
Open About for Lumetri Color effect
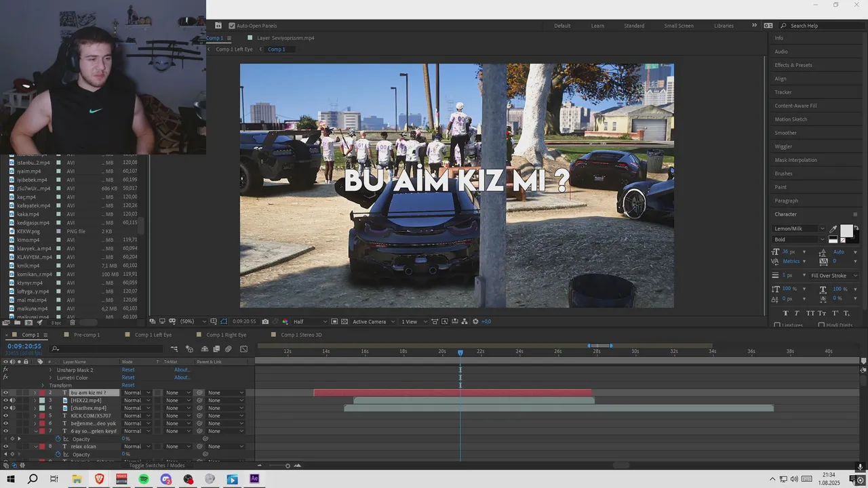tap(182, 378)
